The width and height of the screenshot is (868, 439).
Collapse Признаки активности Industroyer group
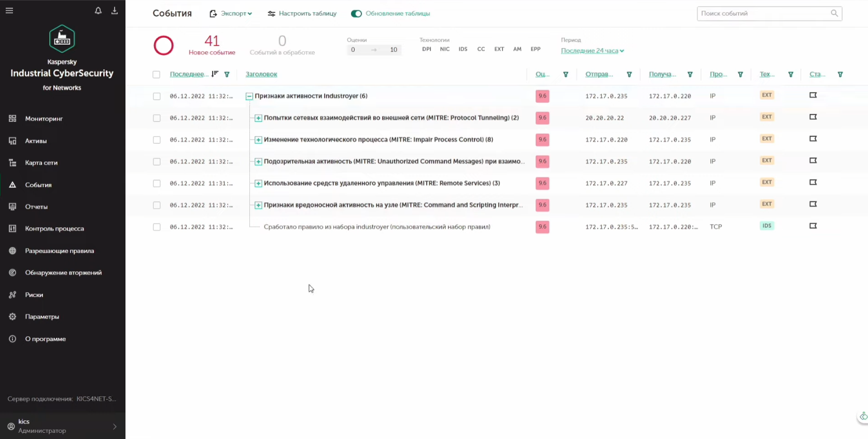point(249,97)
